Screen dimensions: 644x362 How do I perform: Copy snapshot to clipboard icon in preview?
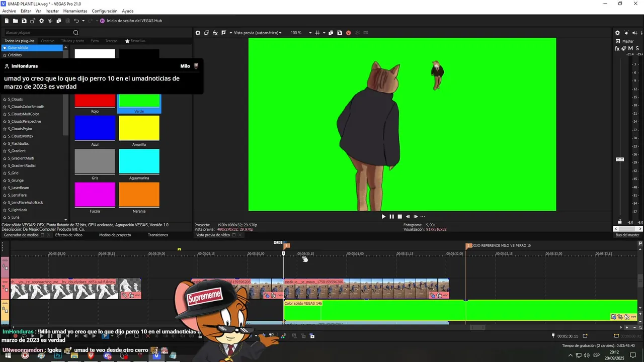coord(331,33)
